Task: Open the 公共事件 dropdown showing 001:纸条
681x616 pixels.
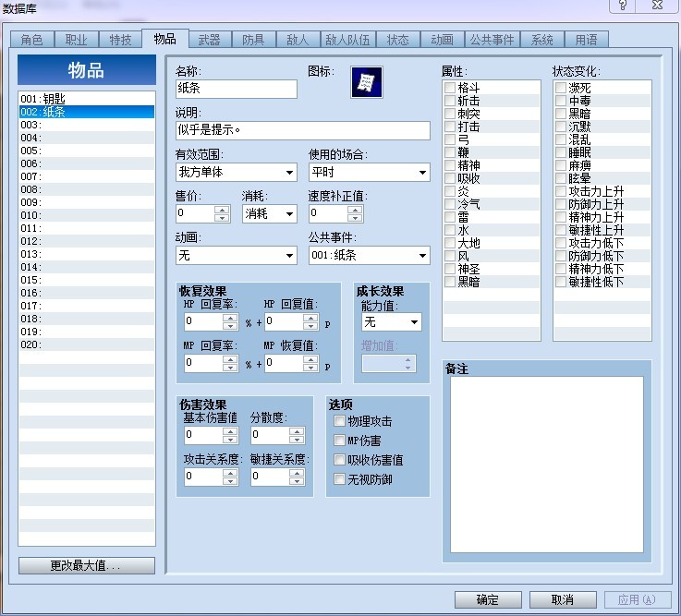Action: tap(370, 255)
